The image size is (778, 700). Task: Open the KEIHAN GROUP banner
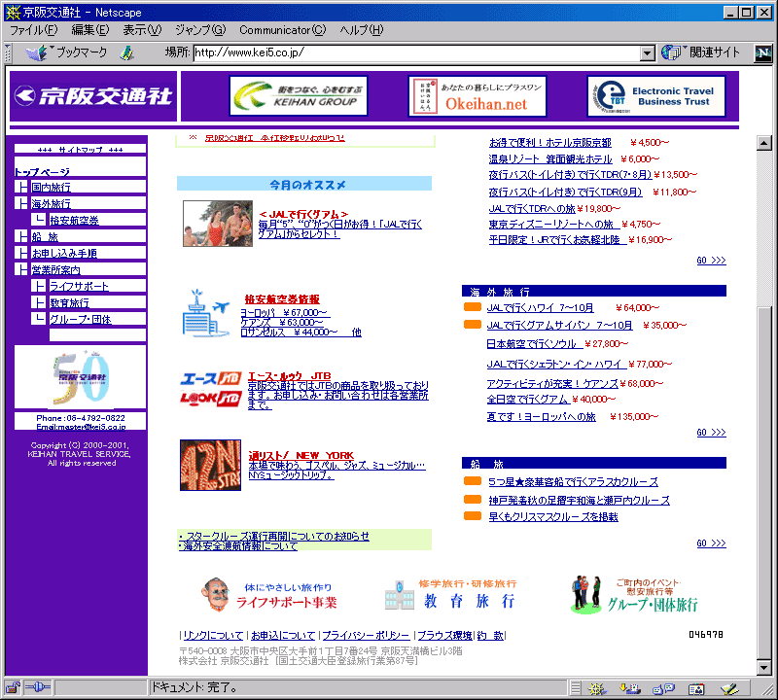299,96
